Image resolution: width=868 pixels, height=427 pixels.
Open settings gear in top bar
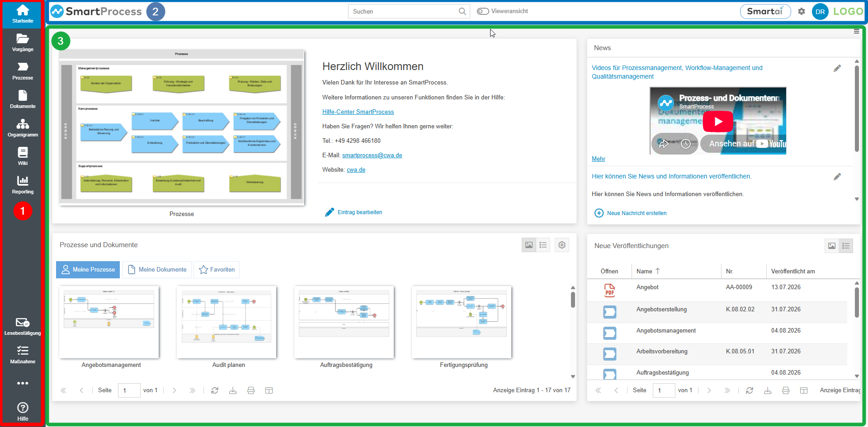coord(802,11)
